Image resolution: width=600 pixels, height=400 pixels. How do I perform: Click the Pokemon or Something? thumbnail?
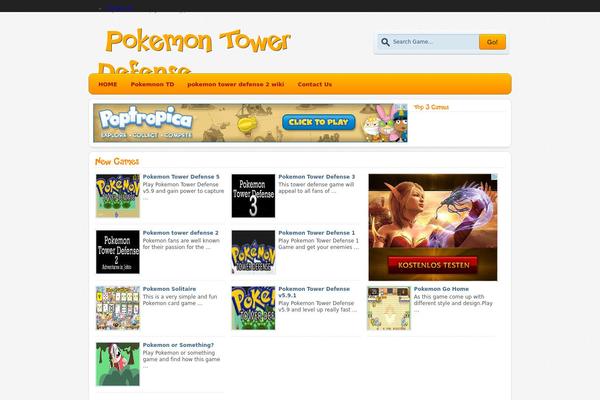tap(118, 364)
